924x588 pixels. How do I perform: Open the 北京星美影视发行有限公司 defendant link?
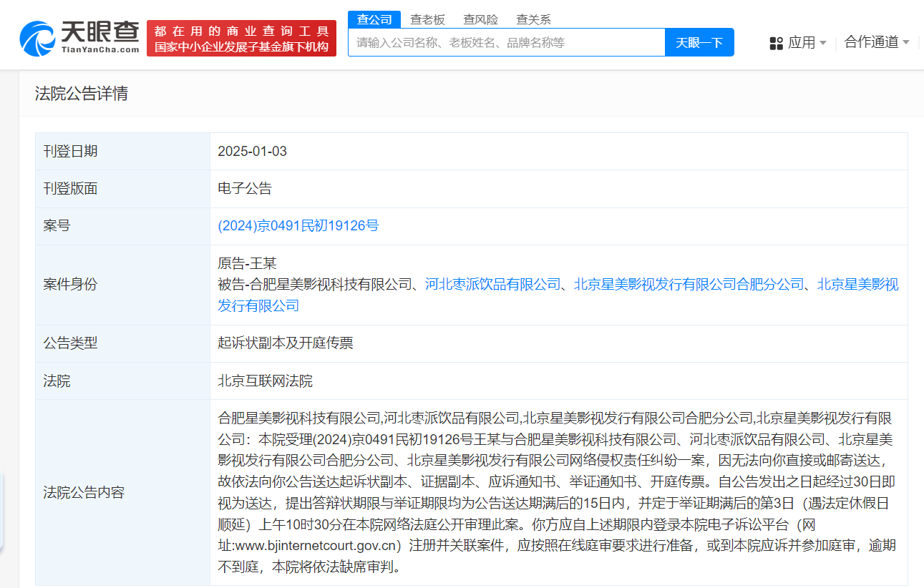click(x=558, y=295)
